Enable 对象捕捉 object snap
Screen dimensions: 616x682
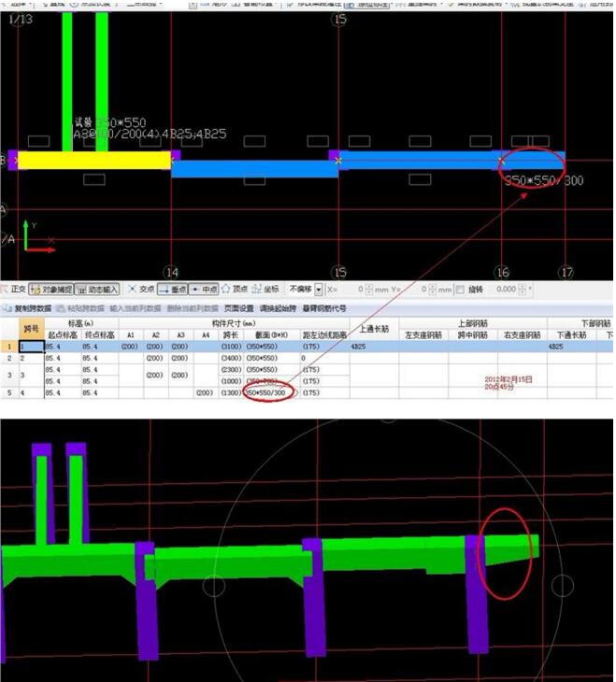[x=50, y=290]
